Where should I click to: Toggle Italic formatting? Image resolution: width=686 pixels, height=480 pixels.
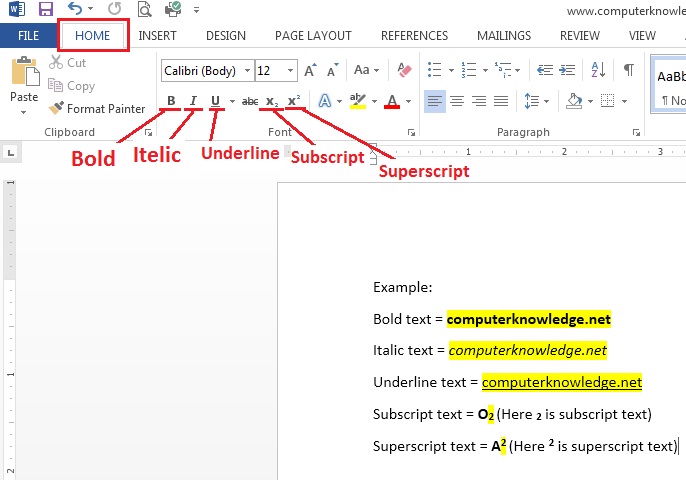[x=193, y=101]
